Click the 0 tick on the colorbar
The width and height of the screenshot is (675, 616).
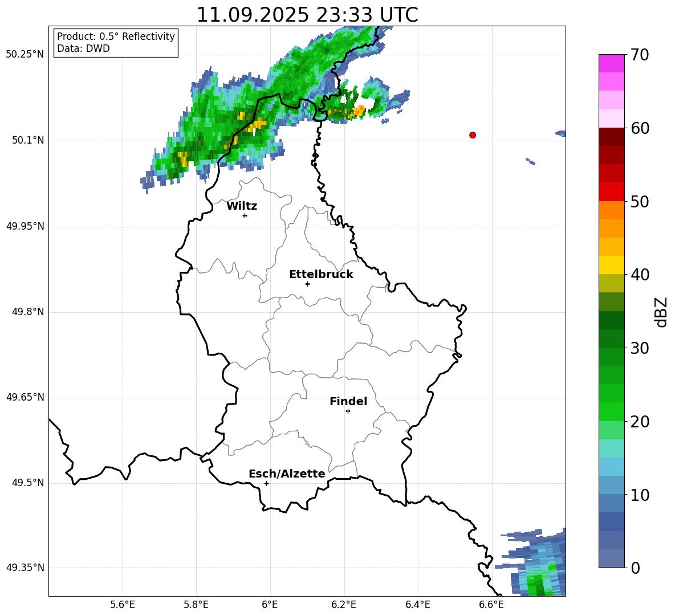[635, 568]
